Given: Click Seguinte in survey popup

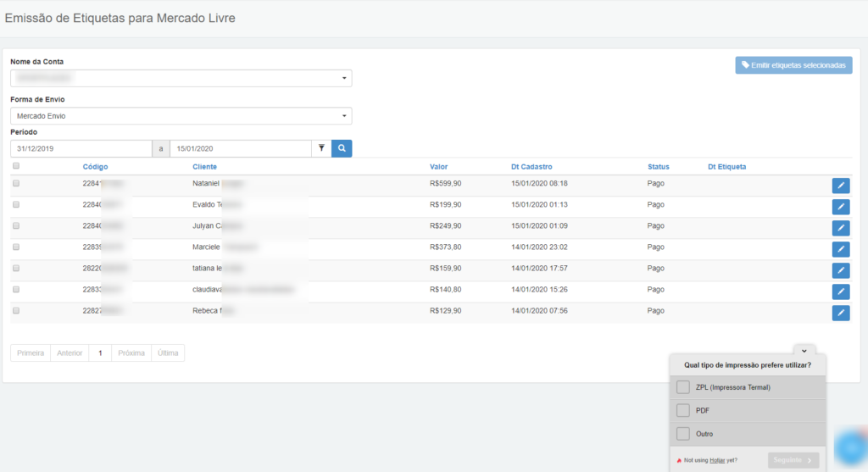Looking at the screenshot, I should 793,460.
